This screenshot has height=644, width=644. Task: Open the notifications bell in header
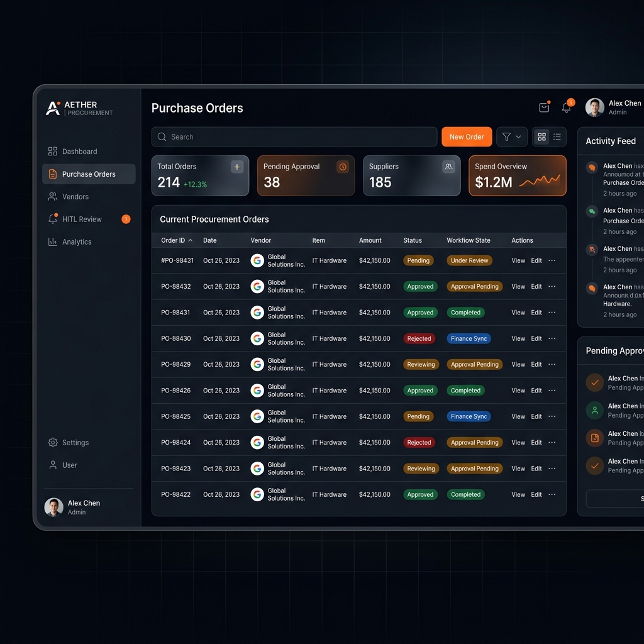pyautogui.click(x=567, y=107)
